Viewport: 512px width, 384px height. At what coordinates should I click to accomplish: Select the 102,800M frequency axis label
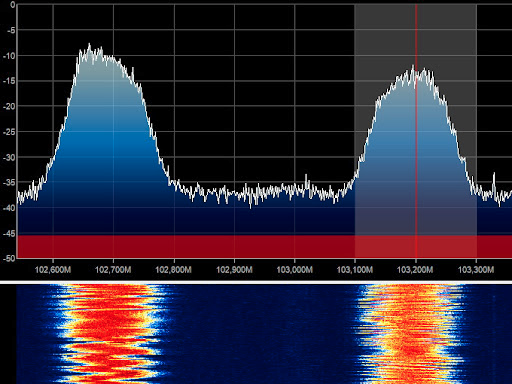[x=174, y=269]
